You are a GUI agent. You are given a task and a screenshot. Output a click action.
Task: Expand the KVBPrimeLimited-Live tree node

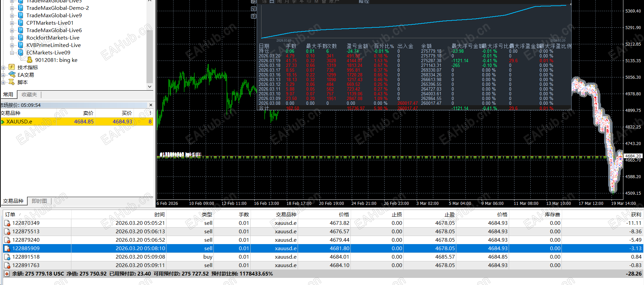coord(12,45)
